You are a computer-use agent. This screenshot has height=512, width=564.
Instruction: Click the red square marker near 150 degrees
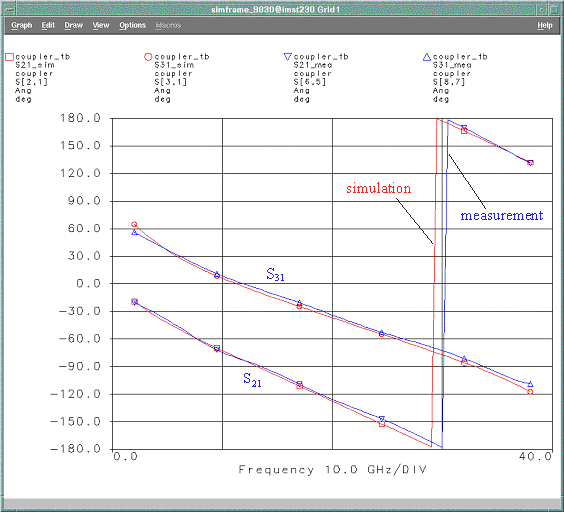coord(464,131)
